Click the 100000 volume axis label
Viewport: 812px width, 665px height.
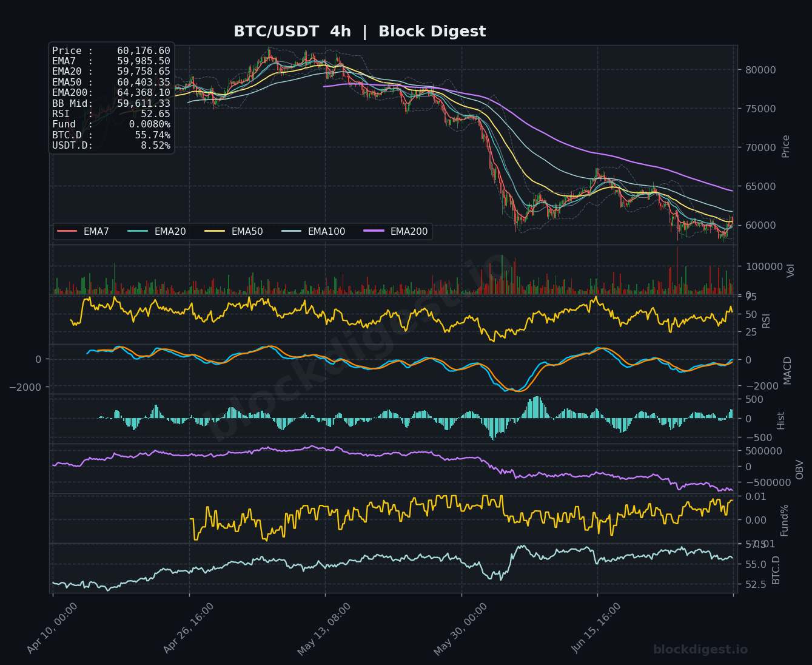tap(763, 266)
